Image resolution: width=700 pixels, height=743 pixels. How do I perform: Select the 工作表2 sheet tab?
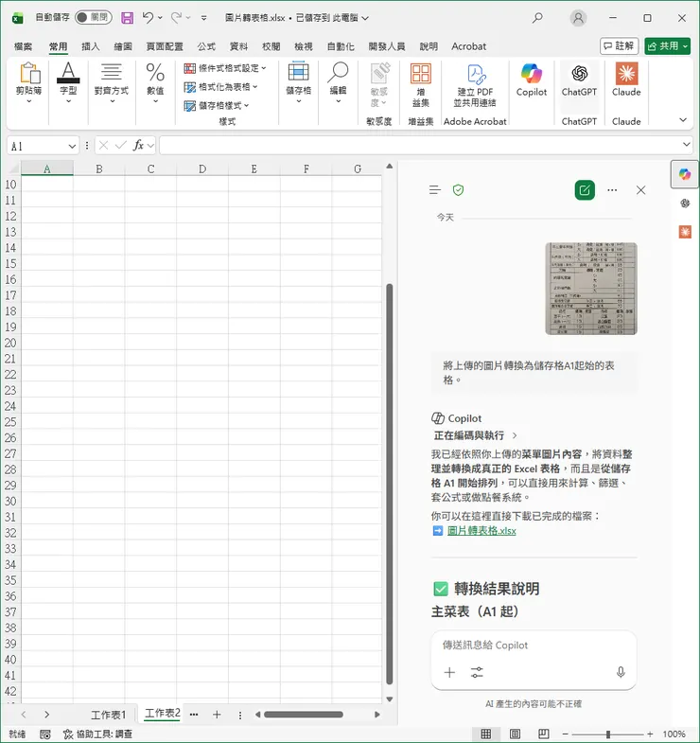coord(162,713)
